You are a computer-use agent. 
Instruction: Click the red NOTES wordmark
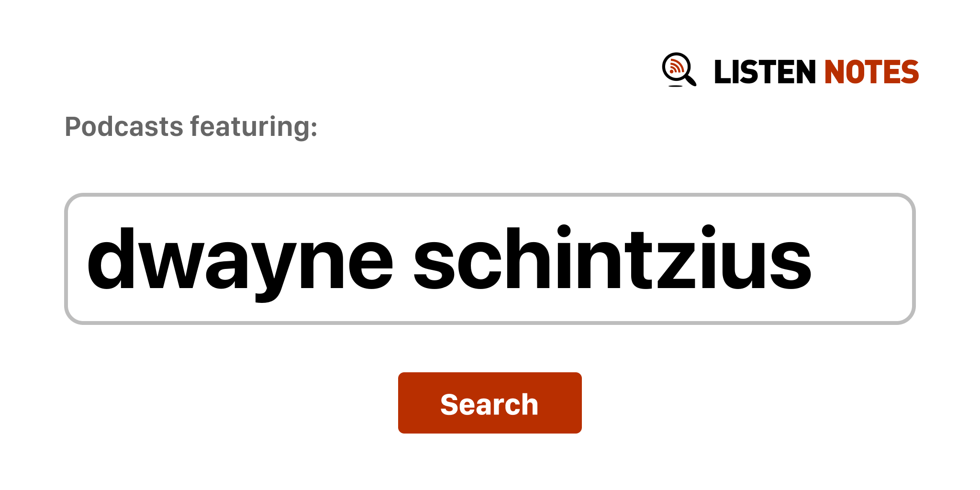tap(871, 72)
